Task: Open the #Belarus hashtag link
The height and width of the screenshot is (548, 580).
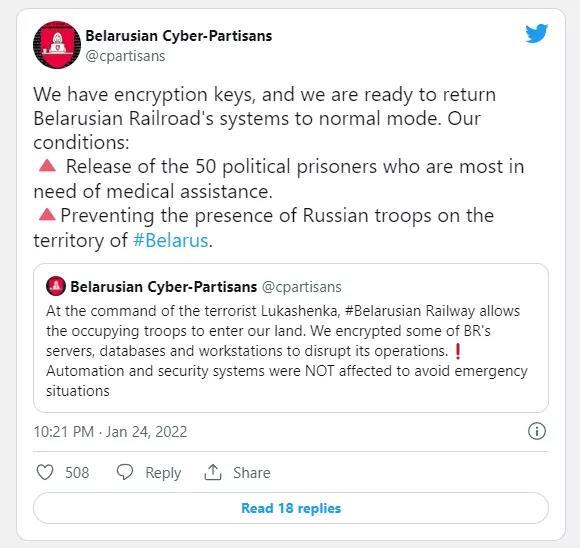Action: 171,240
